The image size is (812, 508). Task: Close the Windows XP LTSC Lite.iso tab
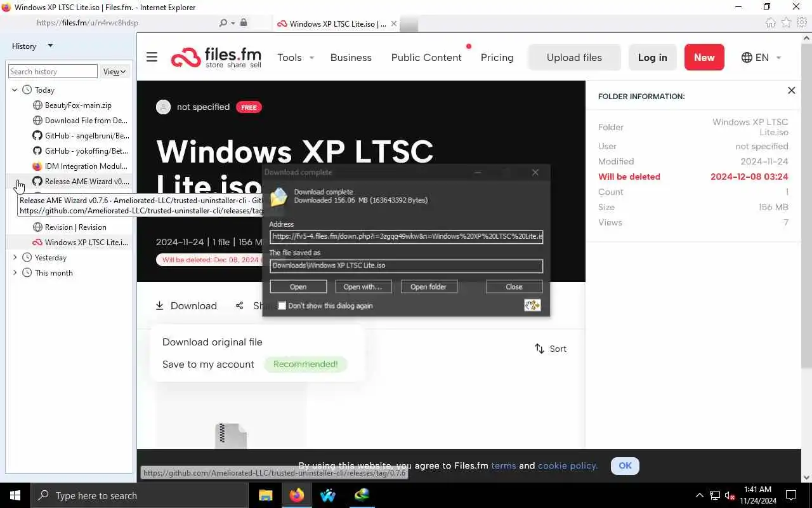click(394, 24)
